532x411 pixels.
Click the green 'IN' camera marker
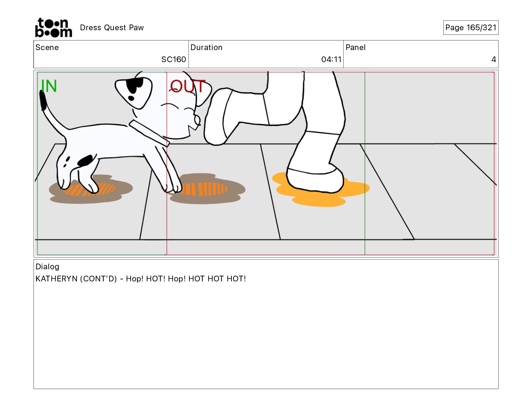(x=49, y=86)
